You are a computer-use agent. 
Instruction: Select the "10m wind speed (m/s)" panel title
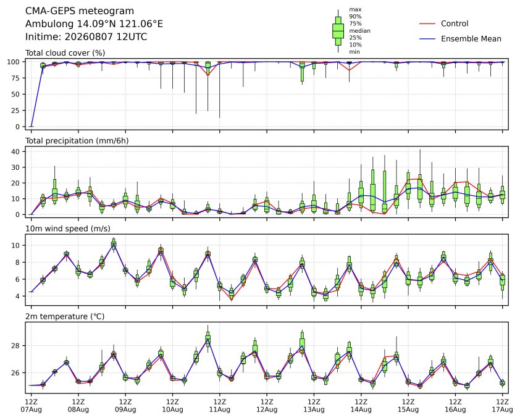68,229
